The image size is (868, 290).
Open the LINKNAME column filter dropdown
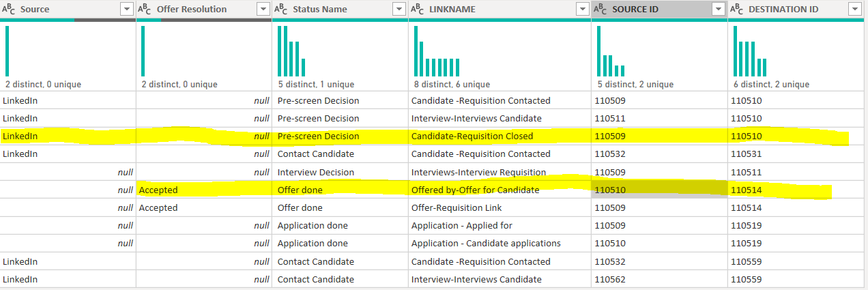582,9
